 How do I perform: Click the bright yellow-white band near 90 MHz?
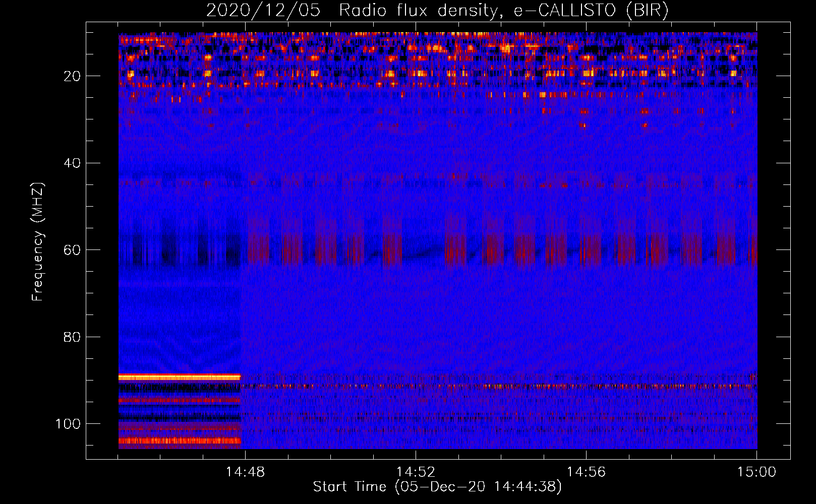pos(180,377)
